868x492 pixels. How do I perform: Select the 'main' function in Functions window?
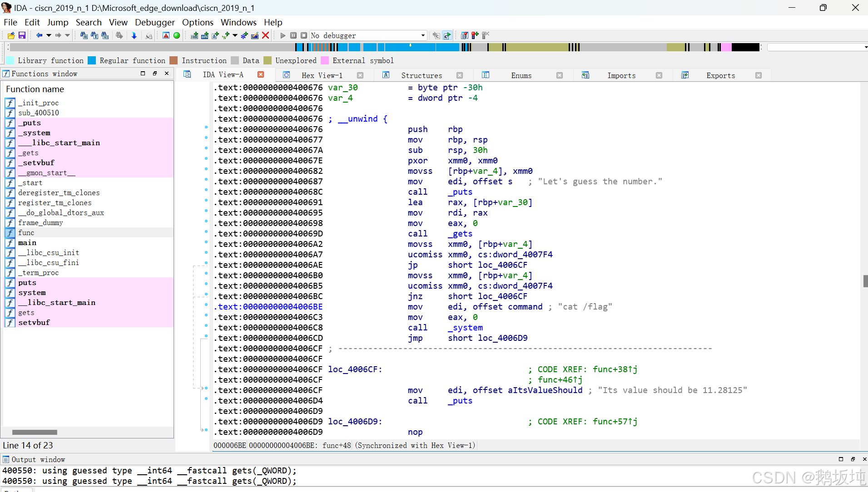click(x=27, y=243)
